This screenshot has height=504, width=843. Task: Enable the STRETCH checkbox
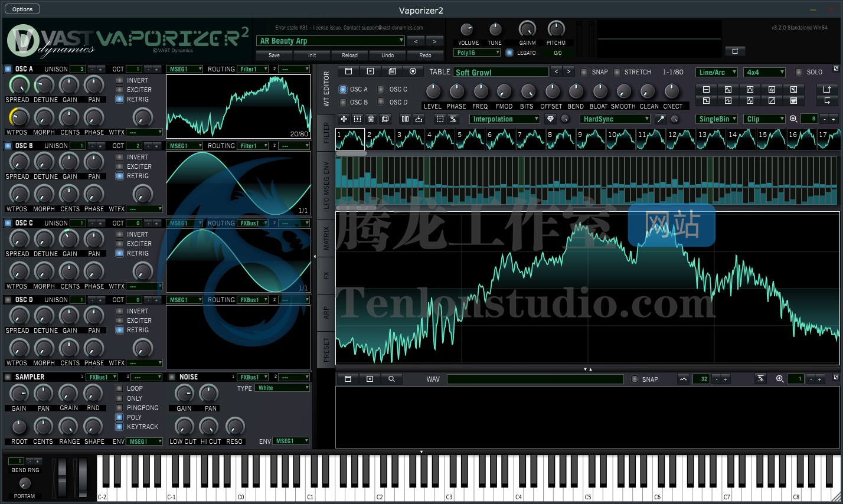tap(617, 72)
